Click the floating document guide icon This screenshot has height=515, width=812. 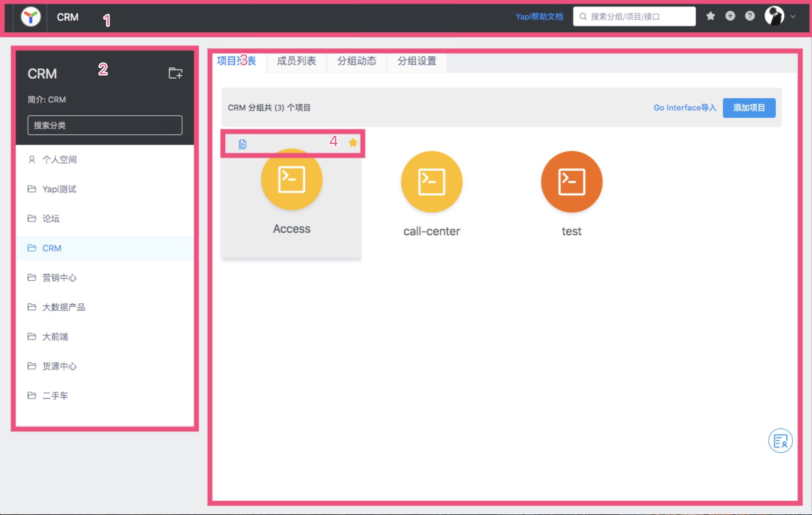click(x=780, y=440)
